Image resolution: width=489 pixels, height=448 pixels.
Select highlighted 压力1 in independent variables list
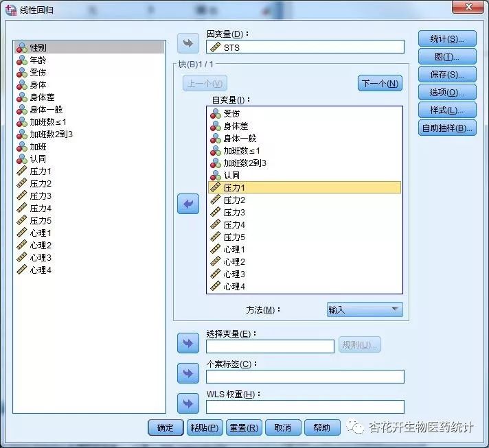tap(304, 187)
